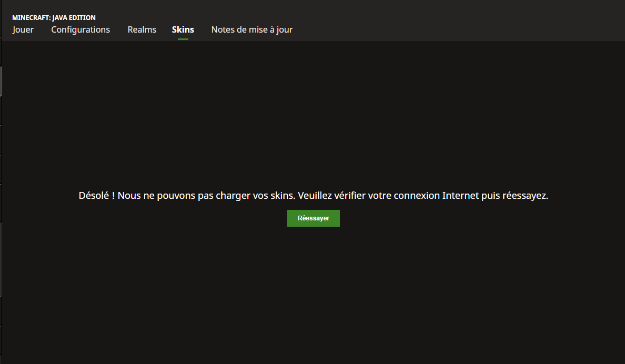Viewport: 625px width, 364px height.
Task: Select the Skins tab
Action: coord(183,30)
